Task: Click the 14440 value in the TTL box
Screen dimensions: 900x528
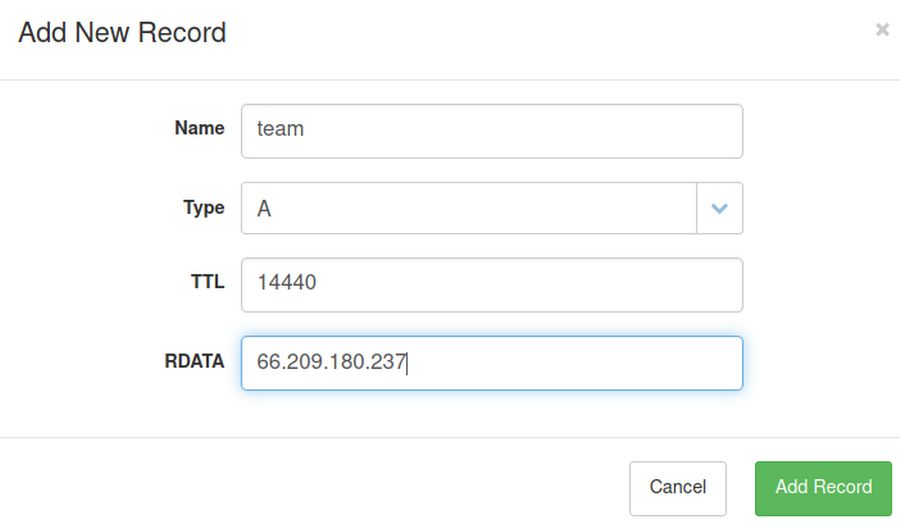Action: click(x=286, y=283)
